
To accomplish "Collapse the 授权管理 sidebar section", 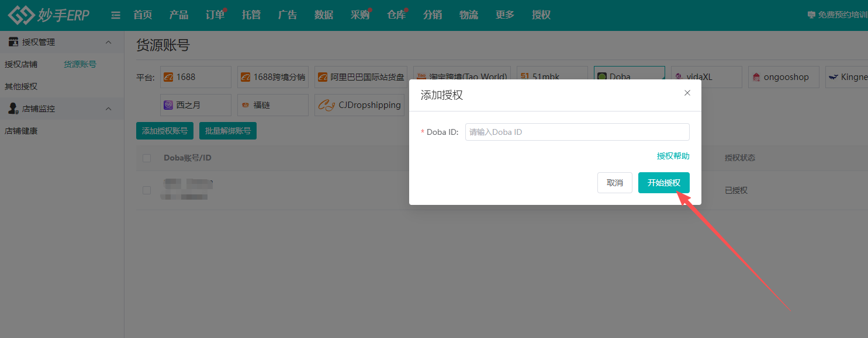I will pos(108,42).
